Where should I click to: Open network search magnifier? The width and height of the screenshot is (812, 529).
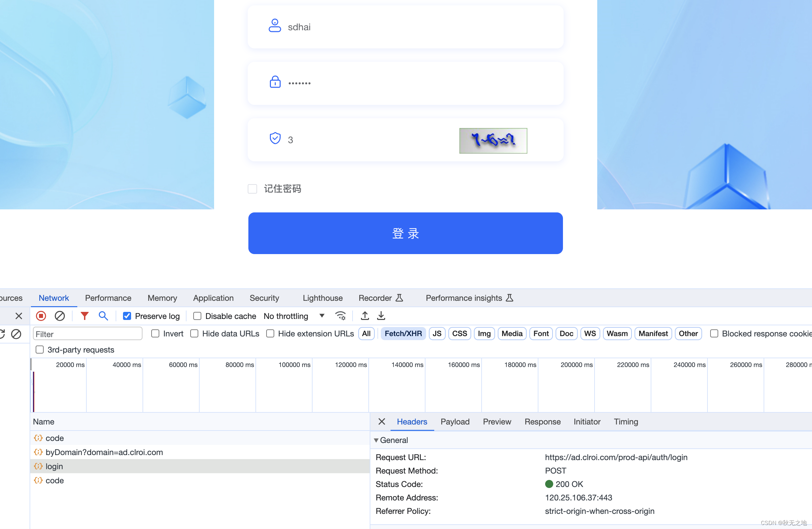pos(103,316)
